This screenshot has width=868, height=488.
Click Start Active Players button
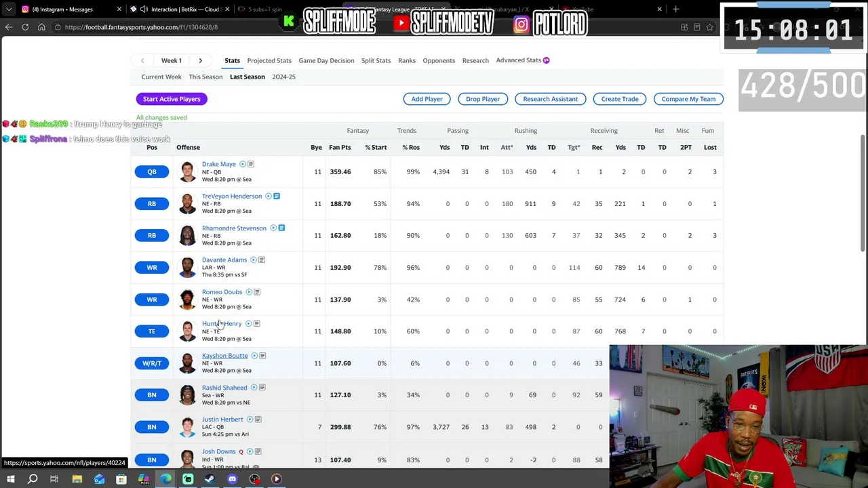click(172, 99)
